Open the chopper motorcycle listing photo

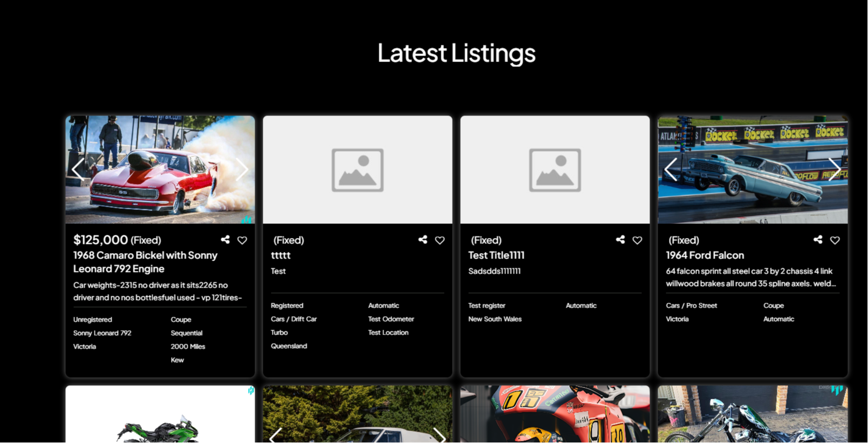tap(752, 415)
